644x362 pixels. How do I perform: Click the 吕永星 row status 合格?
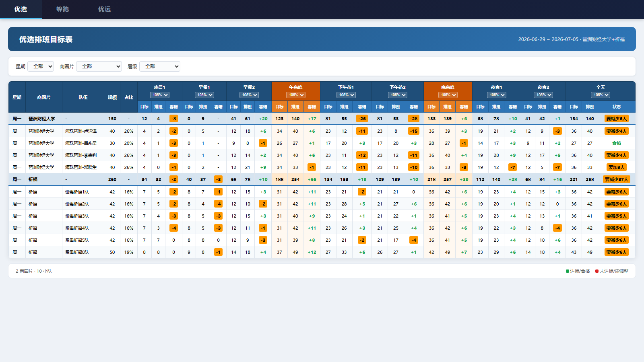[x=617, y=143]
